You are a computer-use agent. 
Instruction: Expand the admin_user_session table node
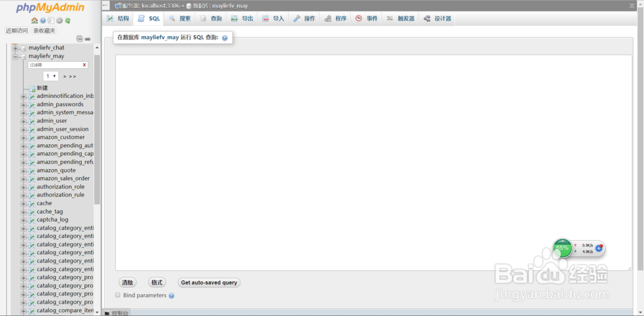[x=23, y=129]
